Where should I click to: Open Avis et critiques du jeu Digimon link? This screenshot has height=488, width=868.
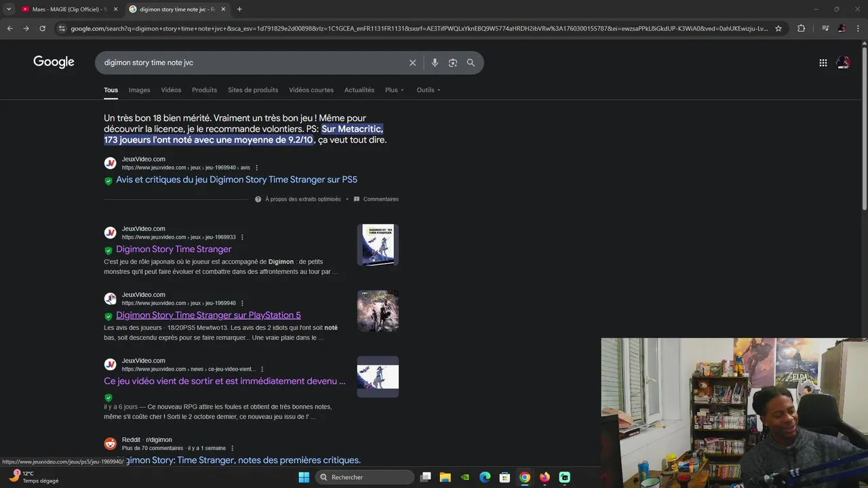(237, 180)
